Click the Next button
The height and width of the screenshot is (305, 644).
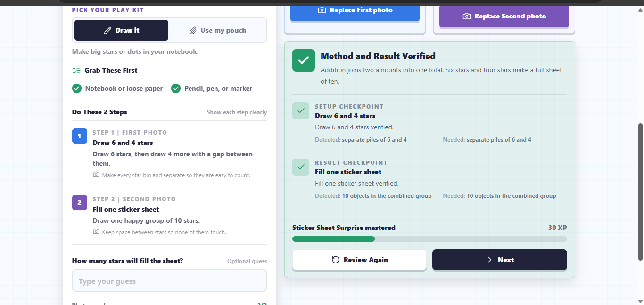pyautogui.click(x=500, y=260)
